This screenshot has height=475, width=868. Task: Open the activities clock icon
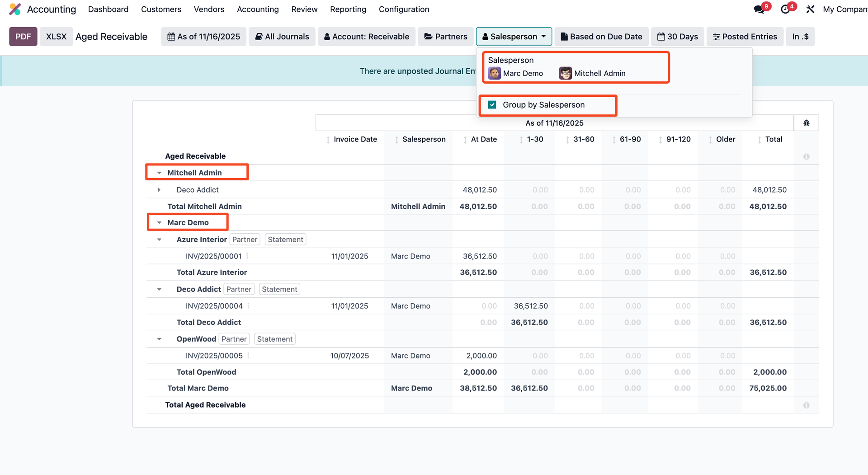tap(785, 9)
